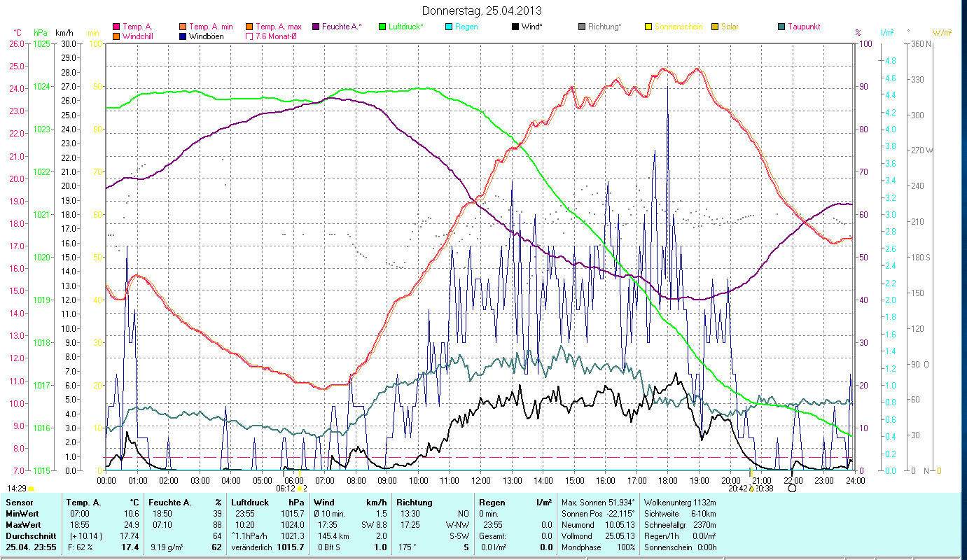Click the pressure trend text veränderlich
967x560 pixels.
[x=252, y=547]
